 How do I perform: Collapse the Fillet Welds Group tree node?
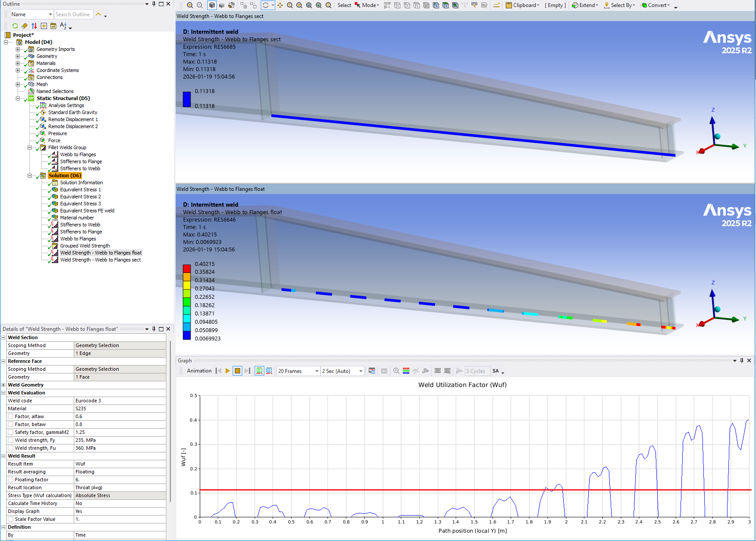[30, 147]
